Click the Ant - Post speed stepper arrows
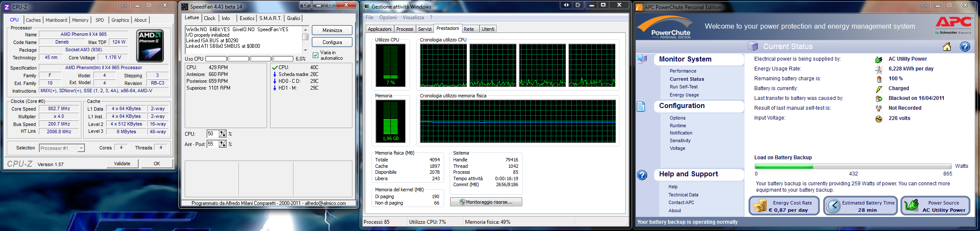The height and width of the screenshot is (231, 980). pos(223,144)
